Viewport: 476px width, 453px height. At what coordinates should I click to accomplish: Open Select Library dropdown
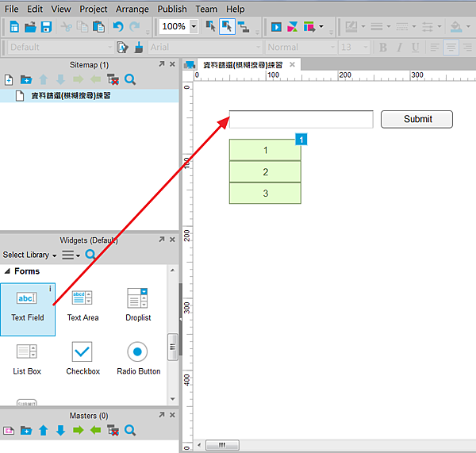(29, 255)
